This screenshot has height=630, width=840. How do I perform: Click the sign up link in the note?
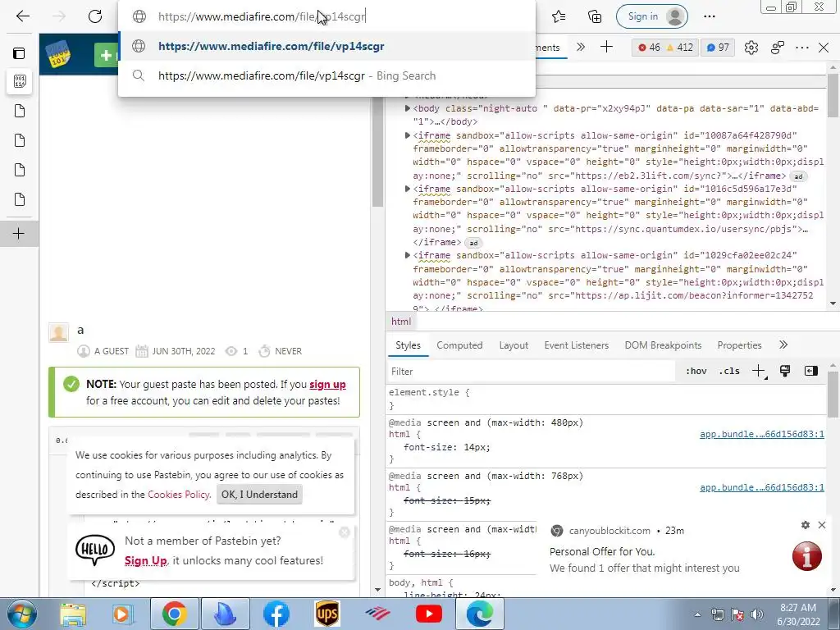pyautogui.click(x=327, y=384)
